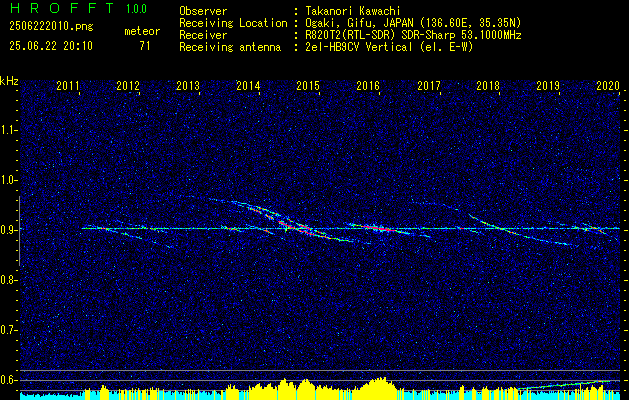Click the 2011 time axis marker
Screen dimensions: 629x400
[x=68, y=85]
